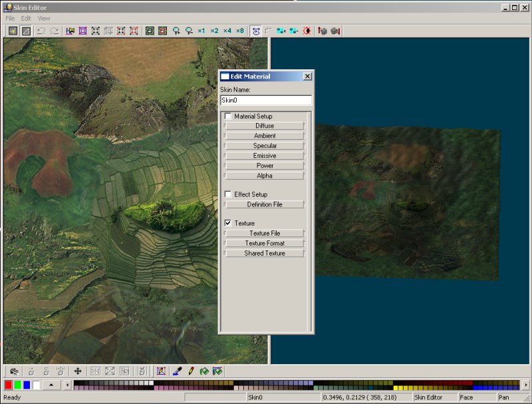Click the zoom out magnifier icon

point(189,31)
